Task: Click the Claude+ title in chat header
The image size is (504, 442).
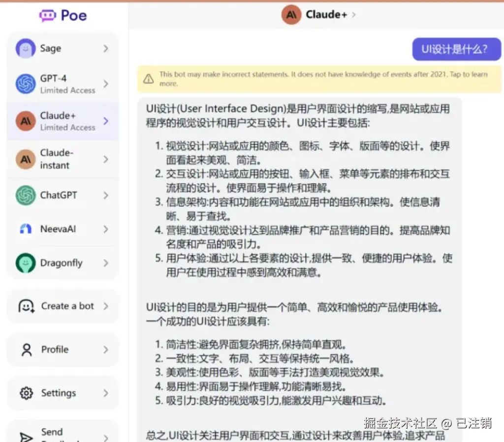Action: pos(327,15)
